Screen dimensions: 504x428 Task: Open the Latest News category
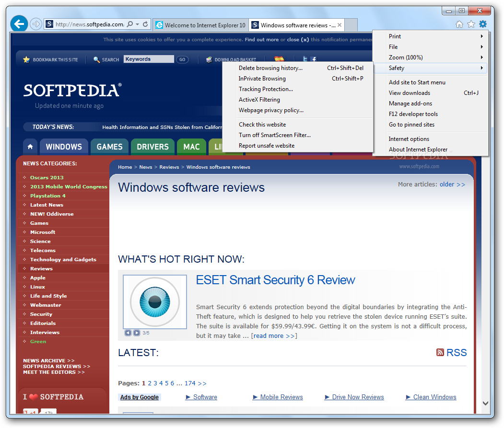tap(47, 205)
